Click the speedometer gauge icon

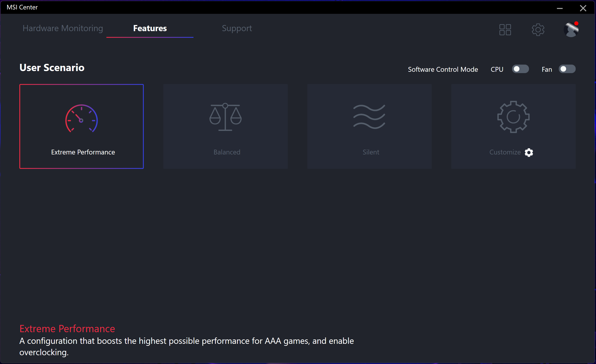click(x=82, y=118)
